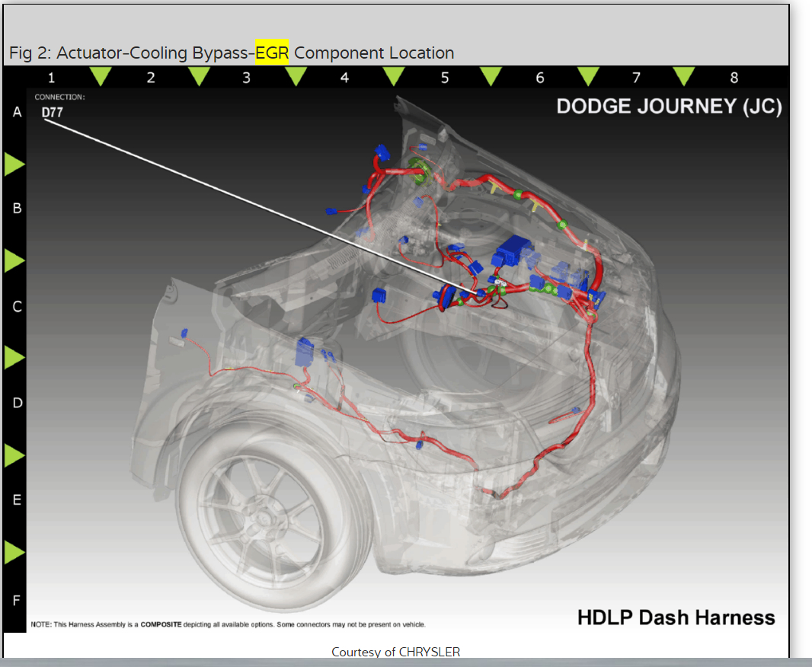Click green triangle marker between rows C and D
Viewport: 812px width, 667px height.
point(14,357)
